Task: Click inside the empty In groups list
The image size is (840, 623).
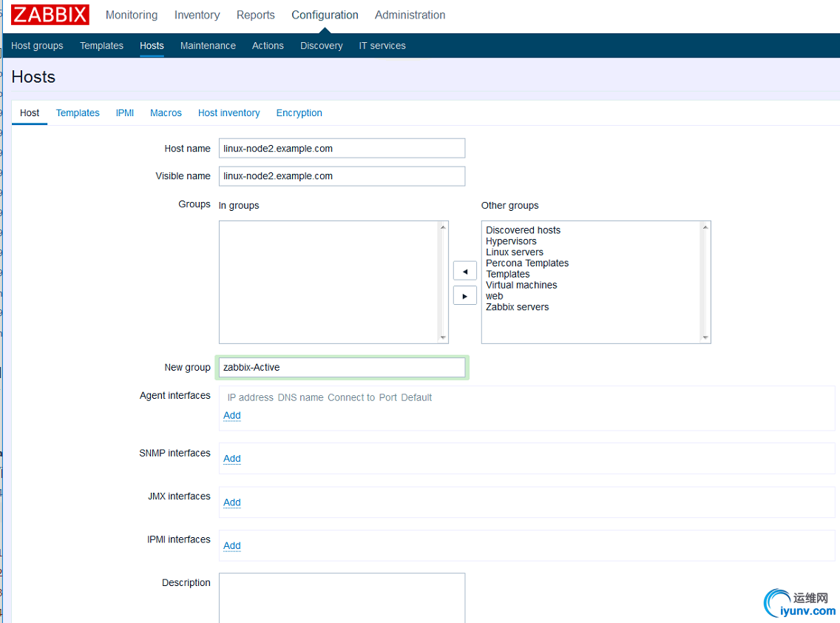Action: tap(333, 282)
